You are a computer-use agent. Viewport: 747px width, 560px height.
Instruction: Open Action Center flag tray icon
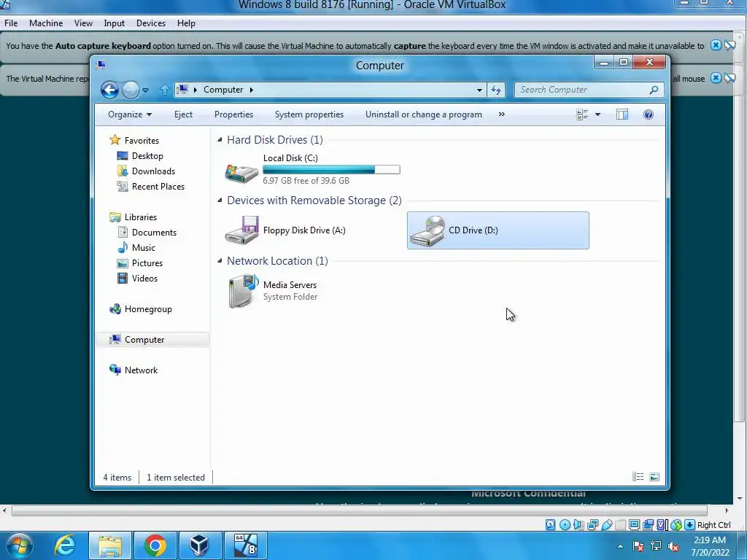[x=638, y=546]
